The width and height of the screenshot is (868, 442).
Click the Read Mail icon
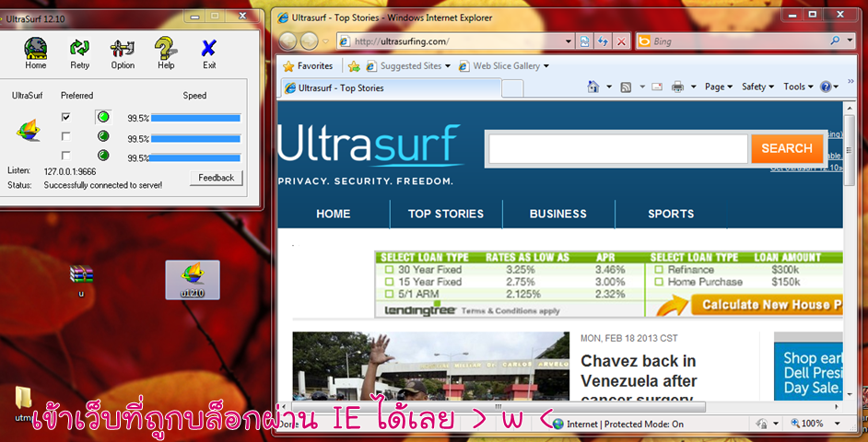coord(657,87)
